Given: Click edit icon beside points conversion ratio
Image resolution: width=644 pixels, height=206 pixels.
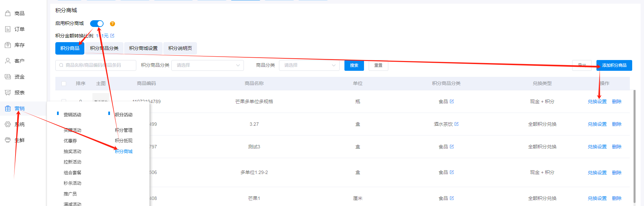Looking at the screenshot, I should pyautogui.click(x=112, y=36).
